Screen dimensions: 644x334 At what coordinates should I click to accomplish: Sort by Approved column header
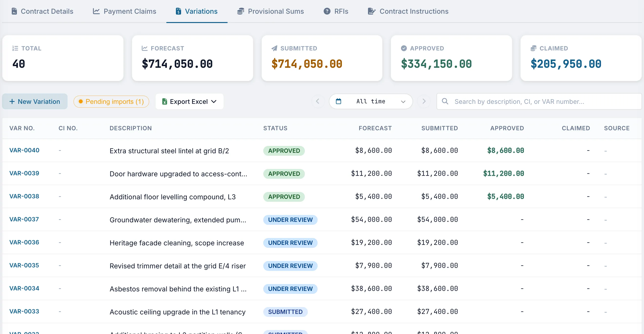point(507,128)
